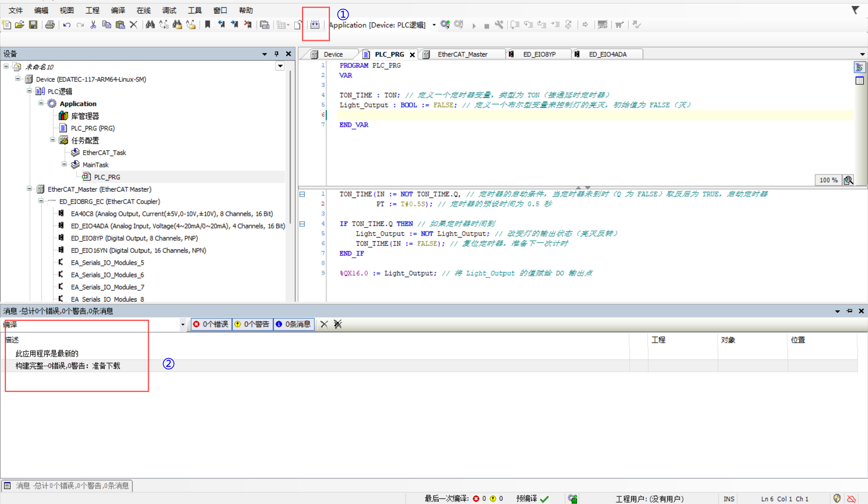
Task: Switch to textual declaration view icon
Action: click(x=859, y=67)
